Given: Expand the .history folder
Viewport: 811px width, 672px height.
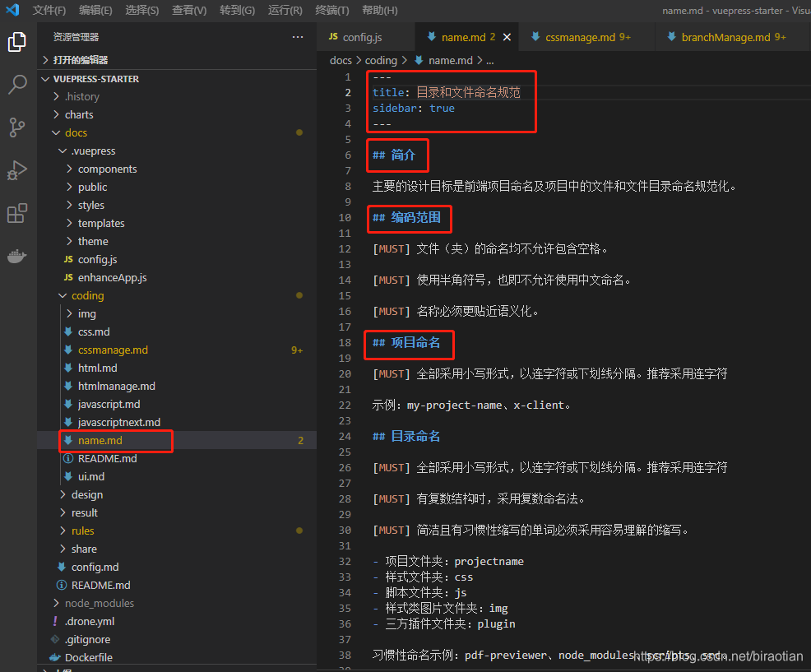Looking at the screenshot, I should coord(177,96).
